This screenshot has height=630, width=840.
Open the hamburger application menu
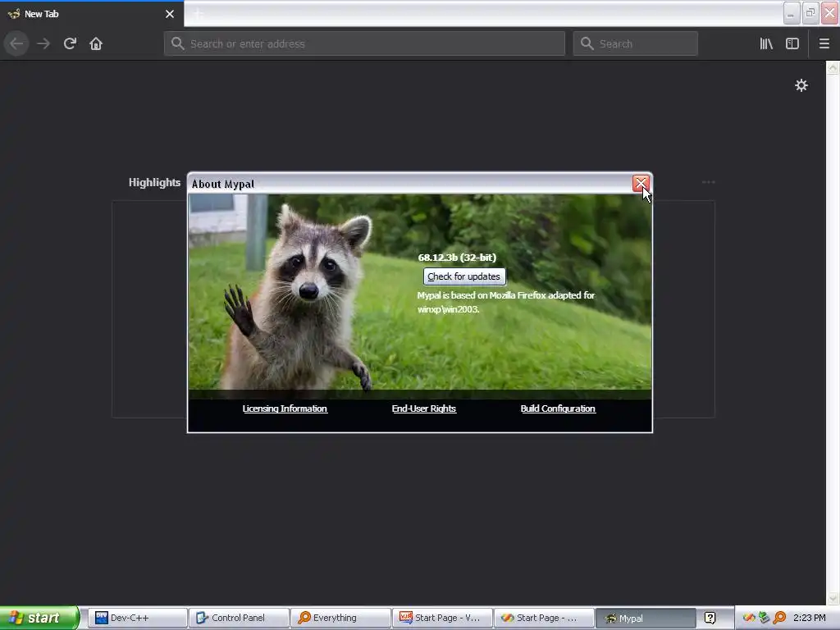824,43
